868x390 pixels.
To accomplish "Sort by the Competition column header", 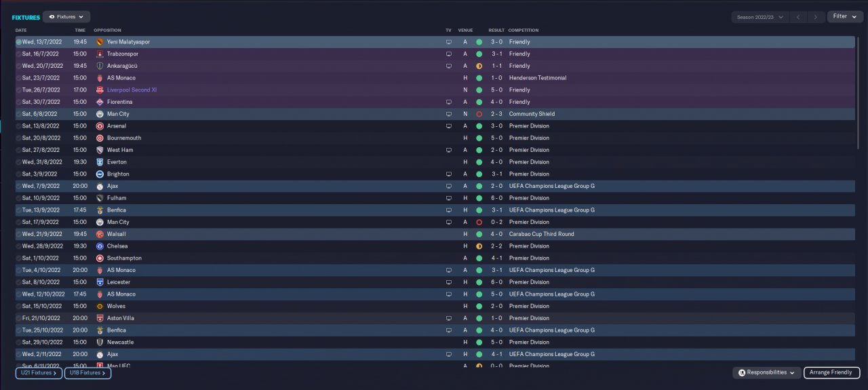I will 524,31.
